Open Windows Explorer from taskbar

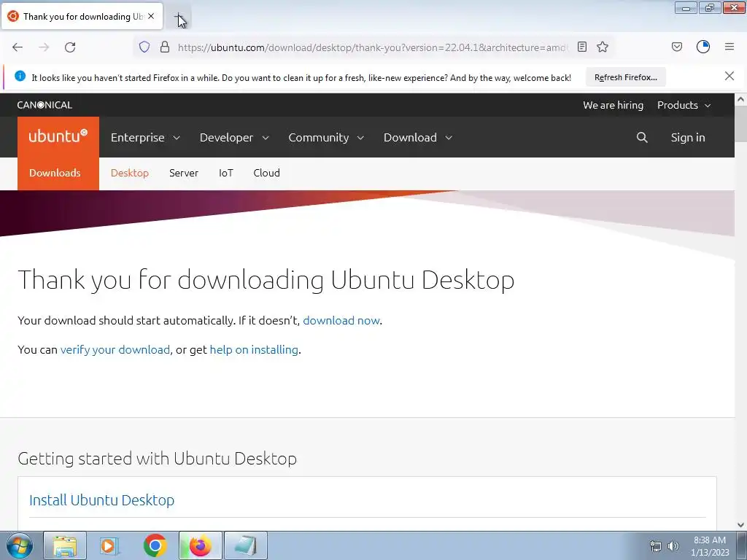pos(65,545)
